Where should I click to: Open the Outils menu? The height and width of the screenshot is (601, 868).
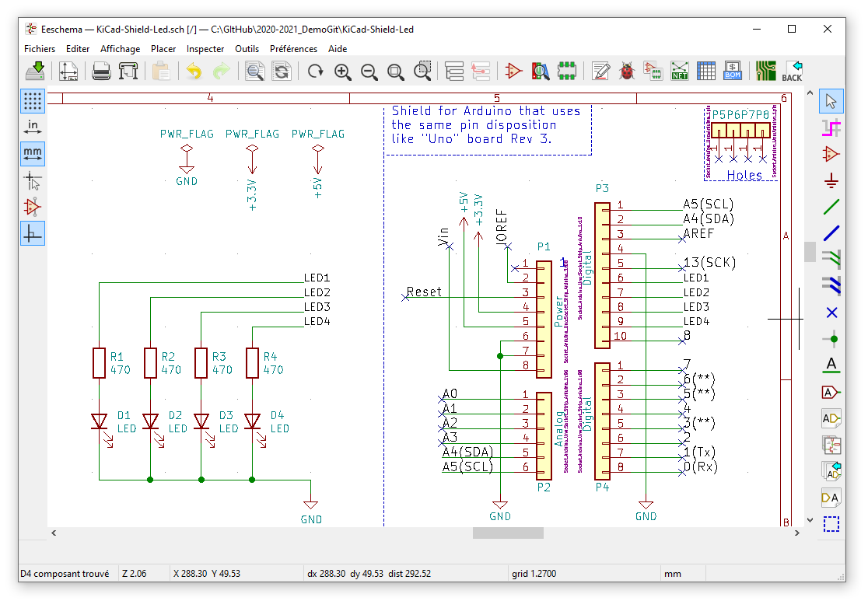point(247,49)
